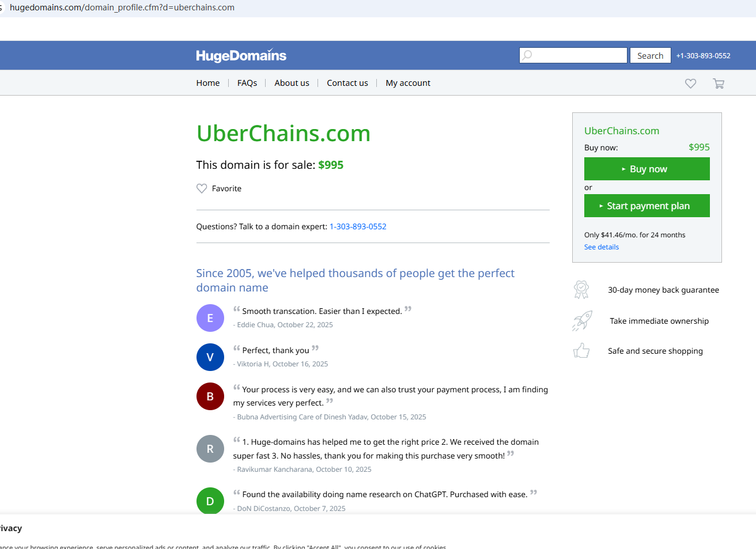Expand See details for payment plan
The height and width of the screenshot is (549, 756).
[601, 247]
